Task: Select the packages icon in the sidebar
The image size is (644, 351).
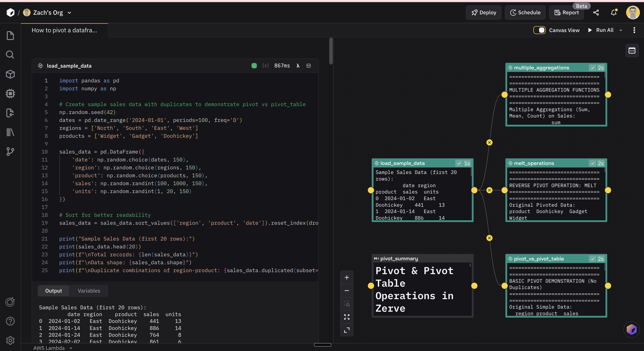Action: point(10,74)
